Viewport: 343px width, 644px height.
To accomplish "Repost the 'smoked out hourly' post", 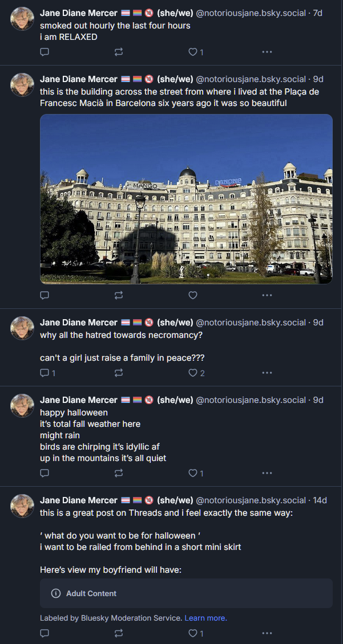I will 119,52.
